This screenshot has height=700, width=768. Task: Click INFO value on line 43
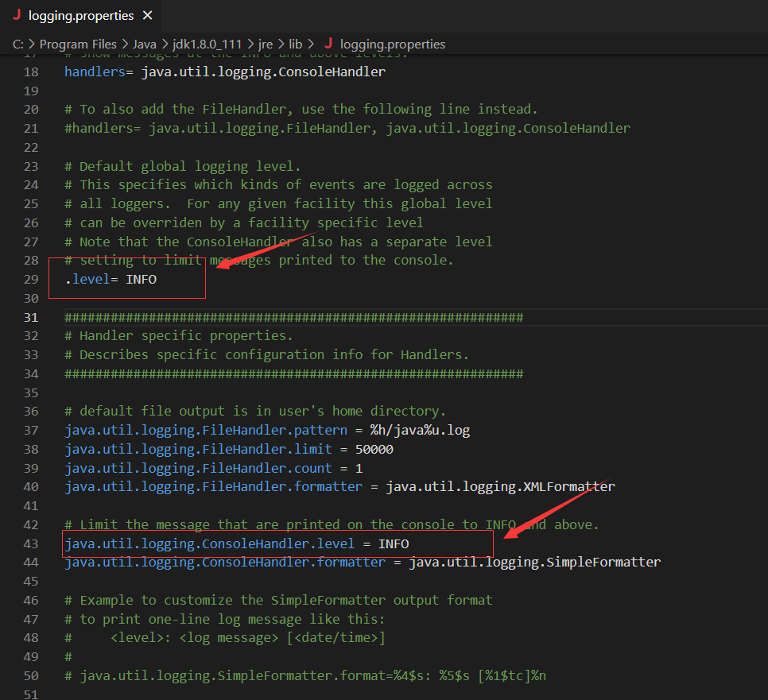point(394,543)
